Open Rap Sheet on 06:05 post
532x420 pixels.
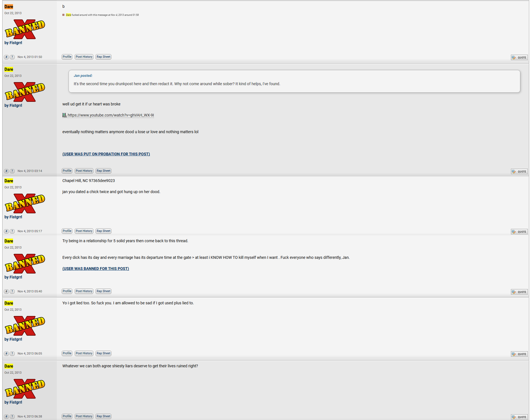[103, 353]
